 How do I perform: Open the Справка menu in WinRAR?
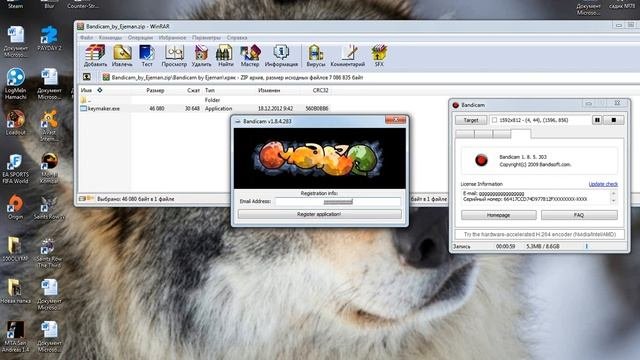[237, 38]
